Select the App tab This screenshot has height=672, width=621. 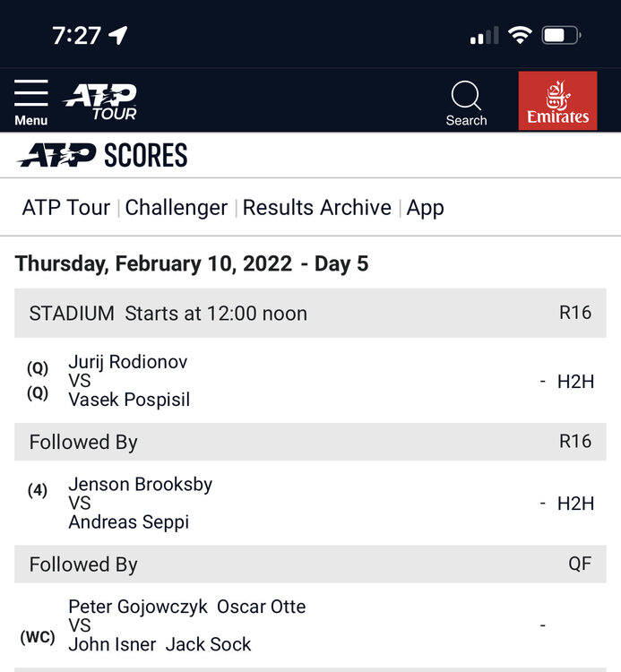(426, 208)
